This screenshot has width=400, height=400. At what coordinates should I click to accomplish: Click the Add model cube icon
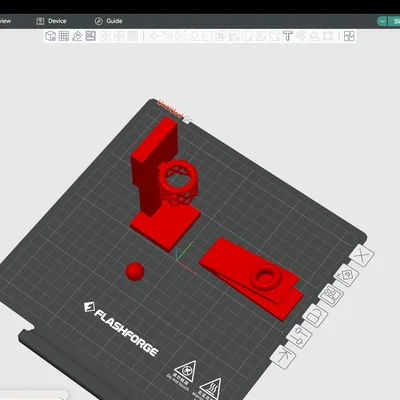[50, 36]
